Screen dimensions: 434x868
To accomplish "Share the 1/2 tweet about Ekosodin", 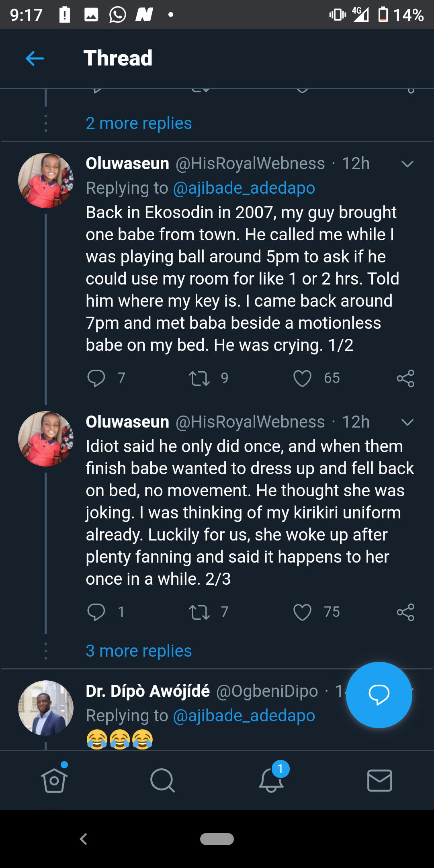I will pos(405,378).
